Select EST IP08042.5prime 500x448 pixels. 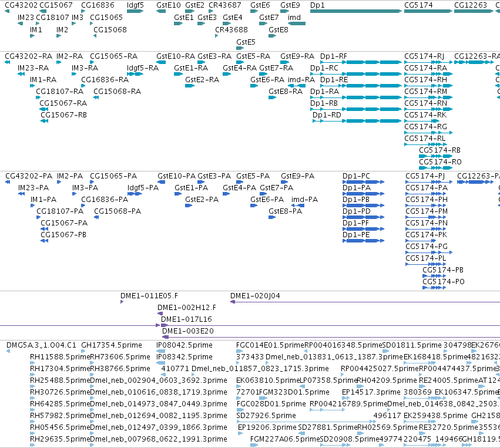161,351
